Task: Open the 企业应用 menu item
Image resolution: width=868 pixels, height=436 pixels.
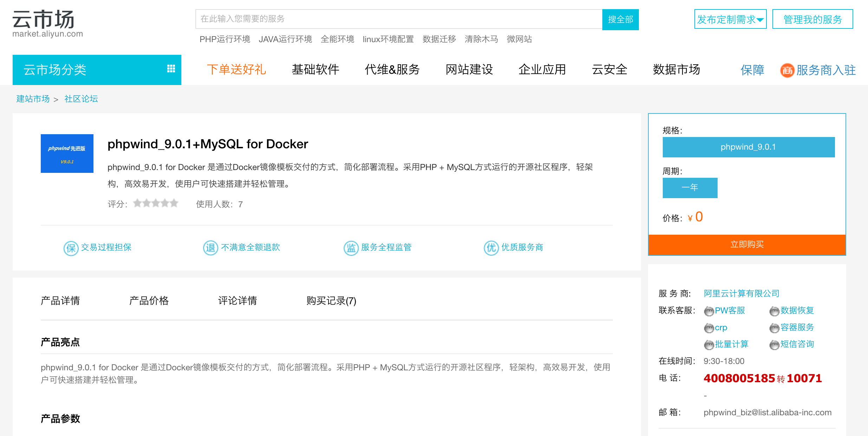Action: coord(542,70)
